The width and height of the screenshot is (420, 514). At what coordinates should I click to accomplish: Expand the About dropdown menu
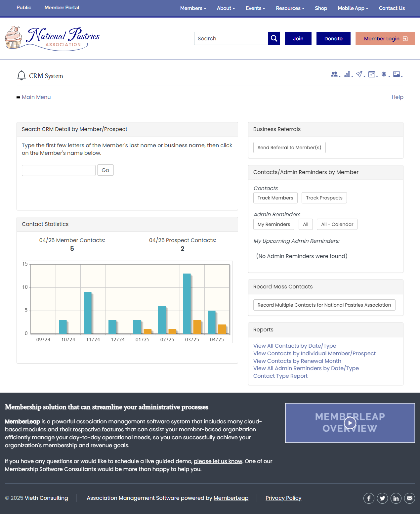coord(226,8)
